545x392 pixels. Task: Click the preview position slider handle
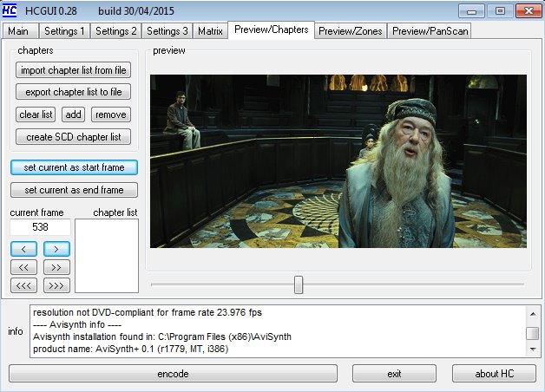[299, 284]
